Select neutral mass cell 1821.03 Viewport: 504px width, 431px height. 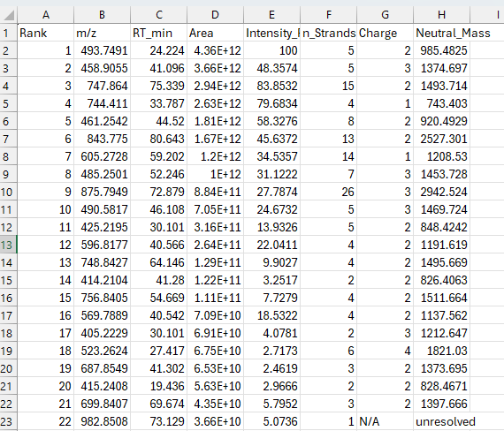tap(441, 351)
